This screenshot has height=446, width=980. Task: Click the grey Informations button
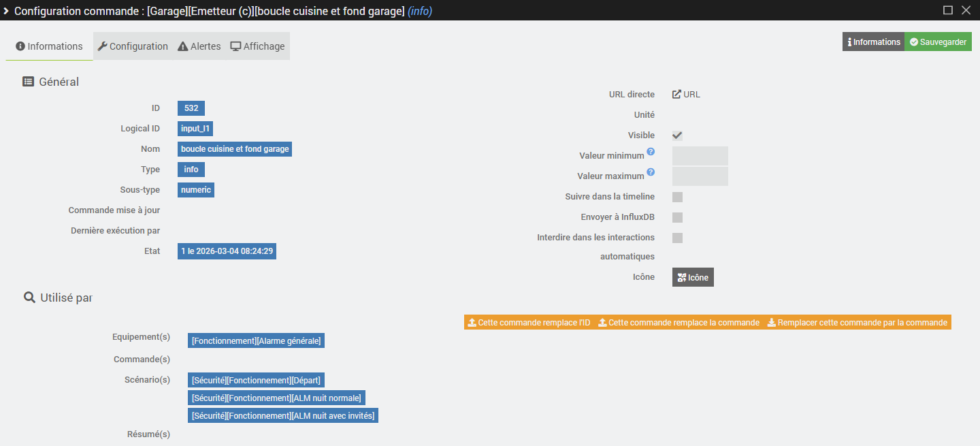click(x=873, y=42)
